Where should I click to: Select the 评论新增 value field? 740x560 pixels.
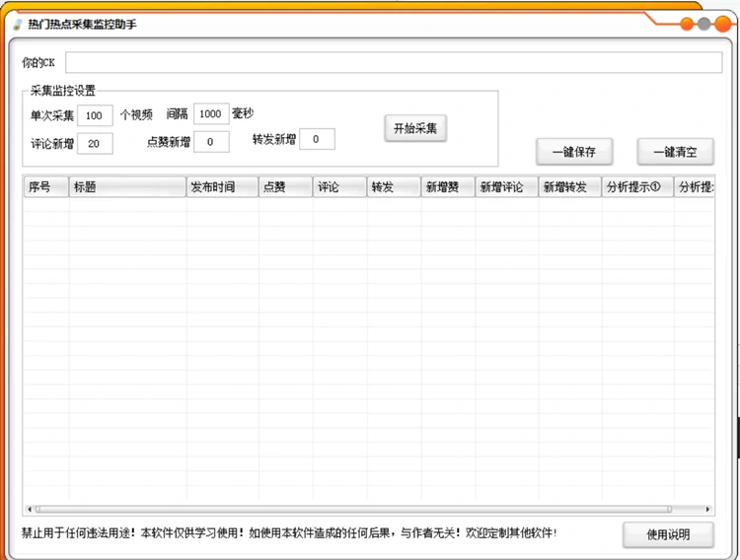(95, 143)
